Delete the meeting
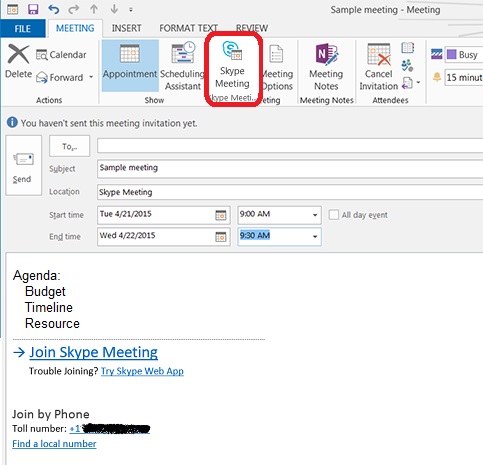Viewport: 483px width, 465px height. pyautogui.click(x=18, y=62)
